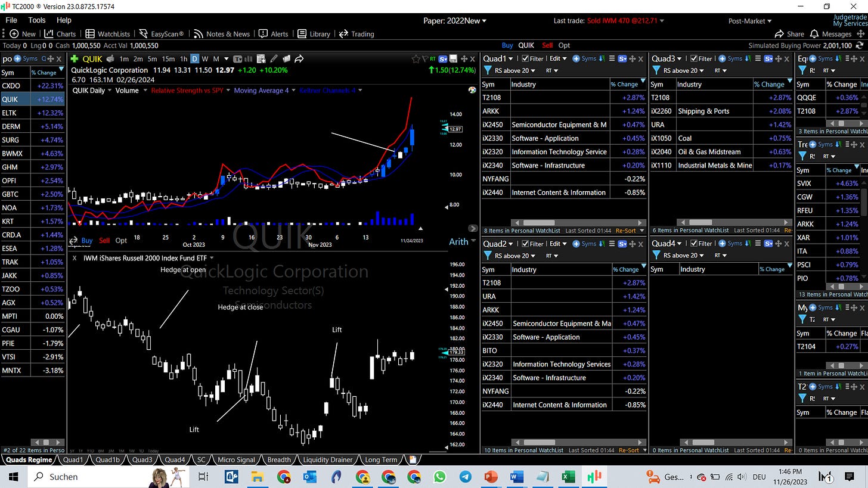
Task: Select the 15m time frame
Action: tap(169, 59)
